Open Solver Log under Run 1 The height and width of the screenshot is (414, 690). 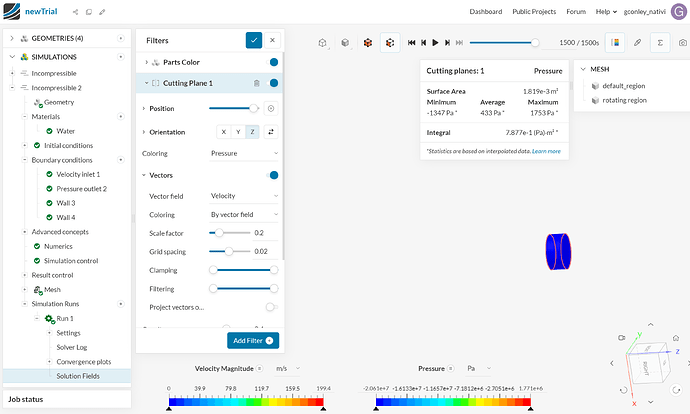72,347
